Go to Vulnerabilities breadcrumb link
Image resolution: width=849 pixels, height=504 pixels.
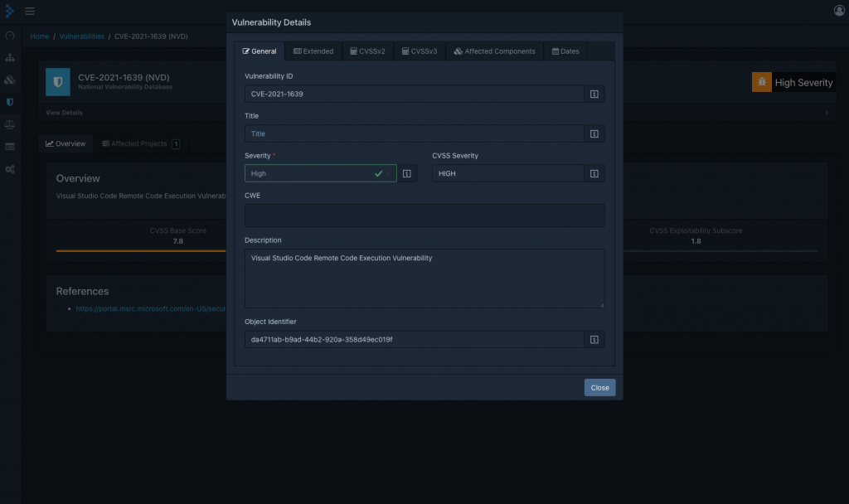tap(82, 36)
